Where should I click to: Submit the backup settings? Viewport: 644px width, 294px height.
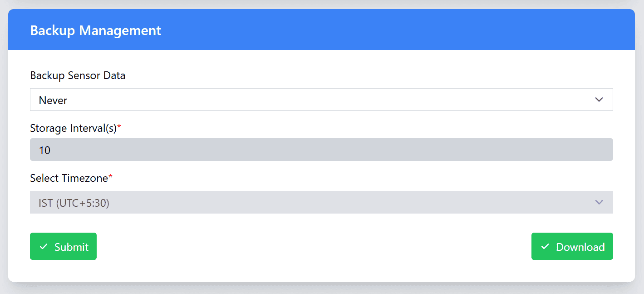[64, 246]
